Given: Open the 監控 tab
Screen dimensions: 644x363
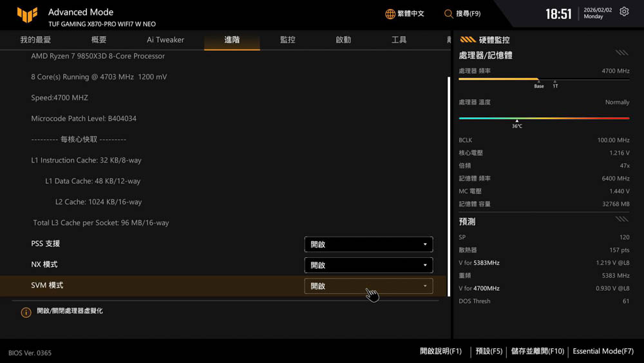Looking at the screenshot, I should pos(288,40).
